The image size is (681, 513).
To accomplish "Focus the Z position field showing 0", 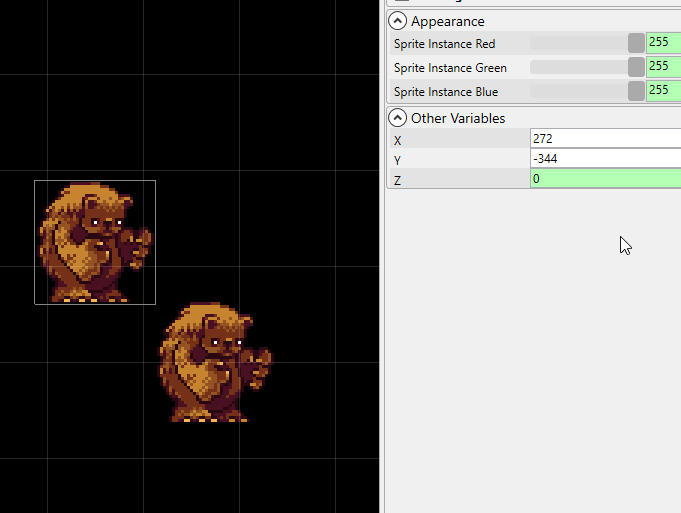I will 604,179.
